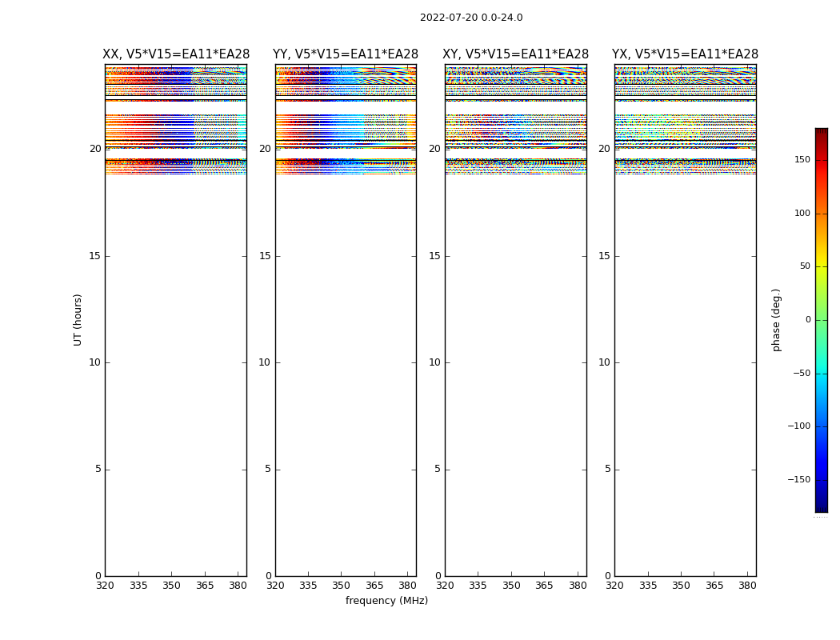Click the 15 hour tick of XX panel

click(95, 256)
